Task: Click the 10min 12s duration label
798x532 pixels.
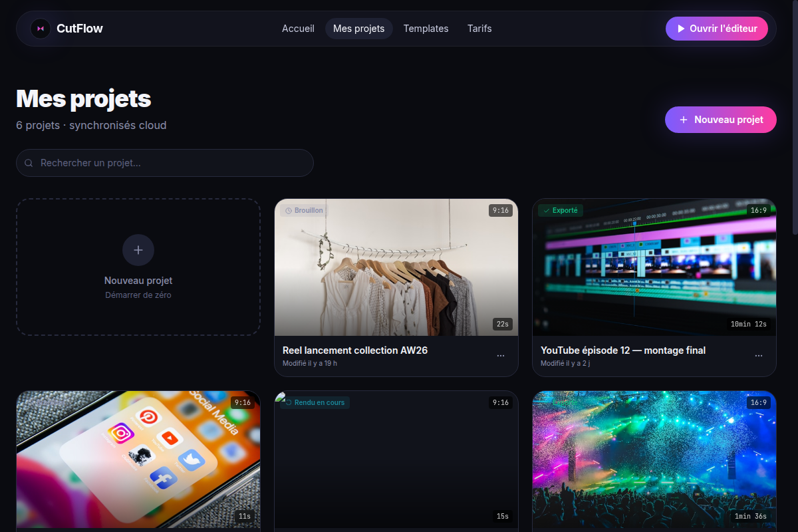Action: coord(748,325)
